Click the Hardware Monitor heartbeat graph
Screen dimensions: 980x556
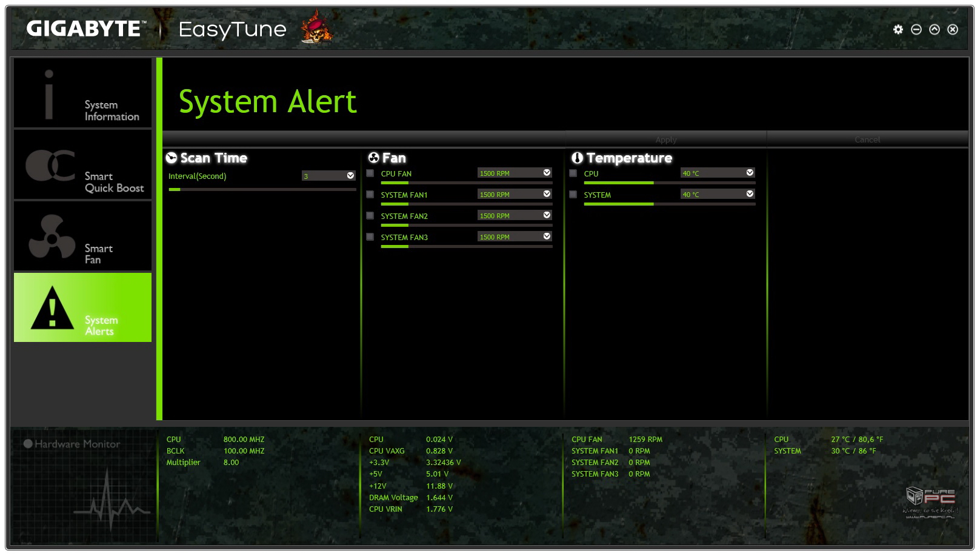coord(112,500)
